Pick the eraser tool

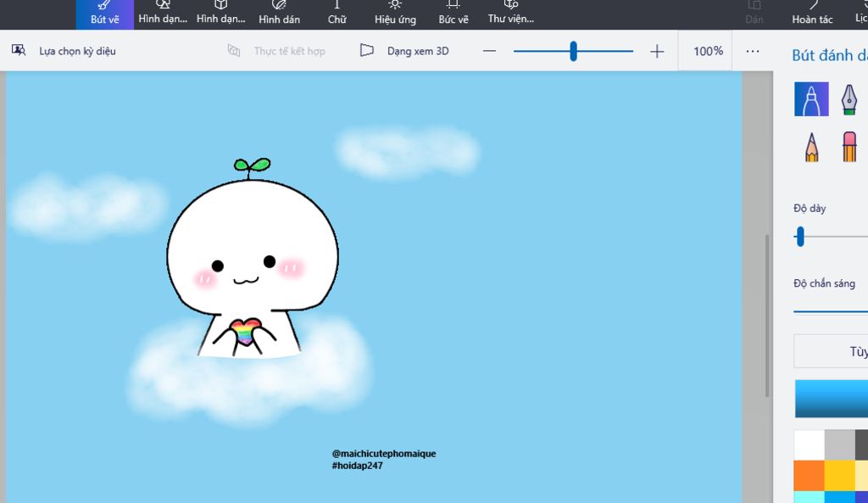pos(849,148)
